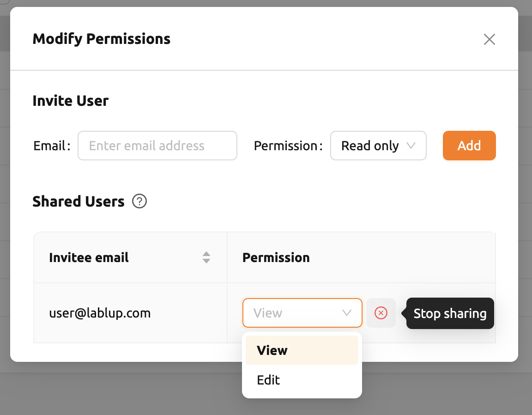The height and width of the screenshot is (415, 532).
Task: Click the chevron arrow in the View selector
Action: (346, 313)
